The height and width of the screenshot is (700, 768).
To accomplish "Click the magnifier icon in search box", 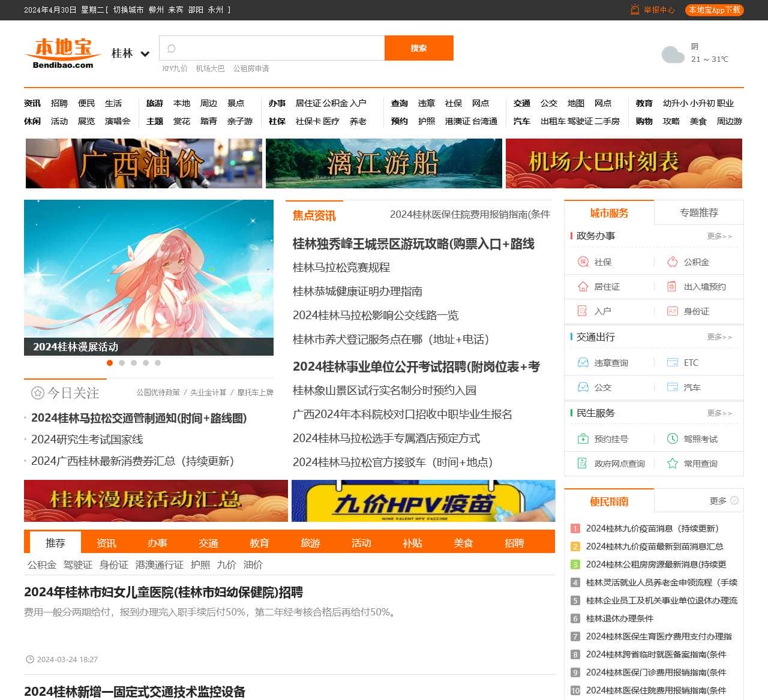I will [x=171, y=49].
